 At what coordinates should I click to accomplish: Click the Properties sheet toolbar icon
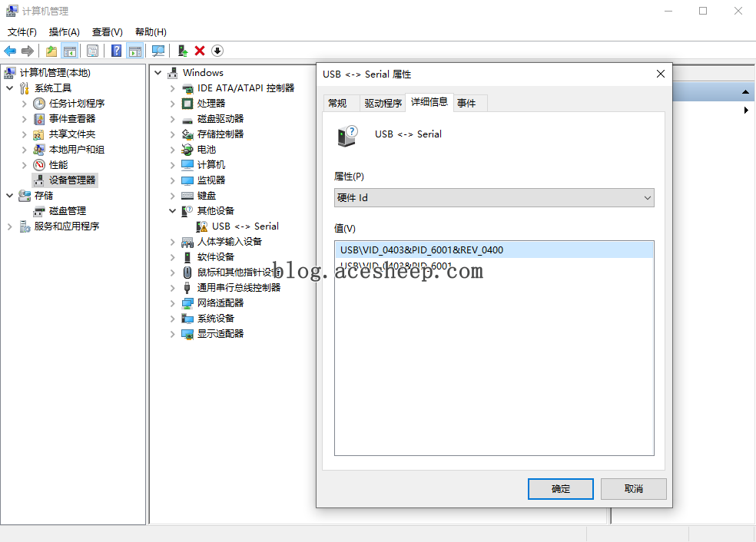[x=92, y=51]
